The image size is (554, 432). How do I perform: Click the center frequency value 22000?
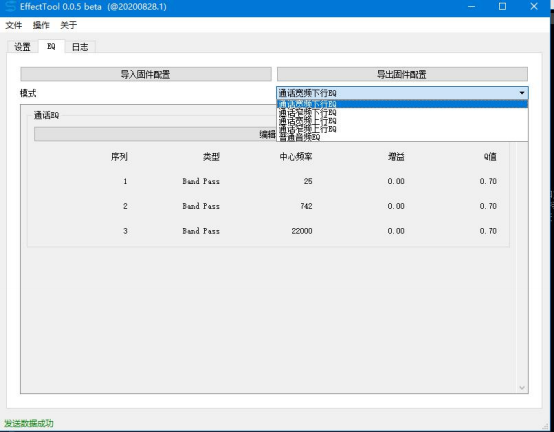302,231
